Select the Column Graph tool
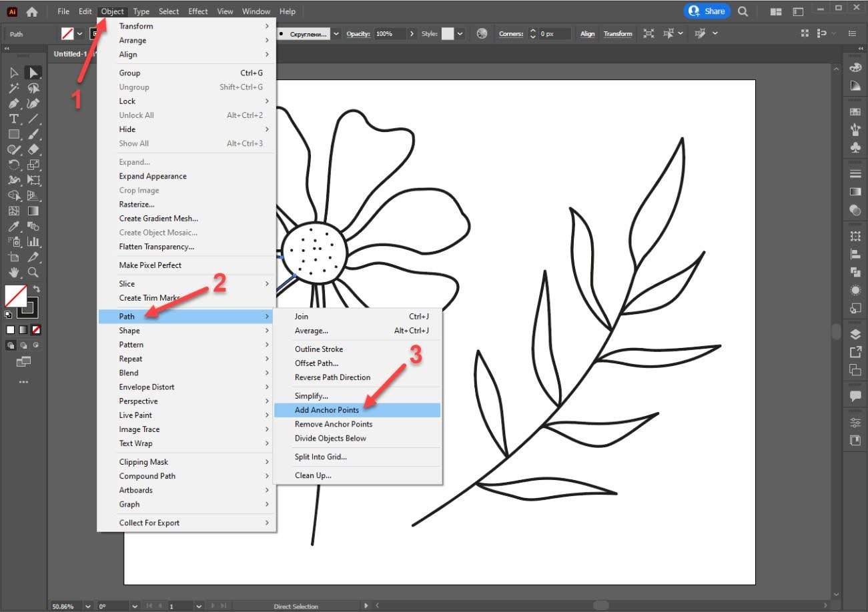This screenshot has height=612, width=868. [33, 241]
